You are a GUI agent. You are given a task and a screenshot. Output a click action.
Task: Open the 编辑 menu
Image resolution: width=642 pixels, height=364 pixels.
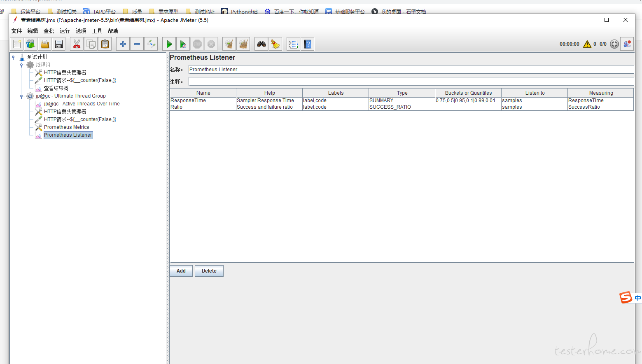click(33, 31)
